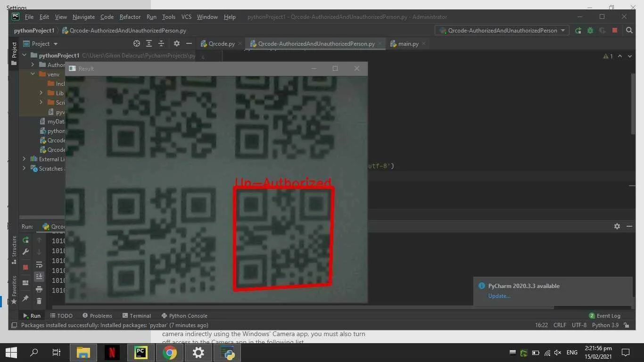Open Windows Start menu
The image size is (644, 362).
click(x=11, y=352)
